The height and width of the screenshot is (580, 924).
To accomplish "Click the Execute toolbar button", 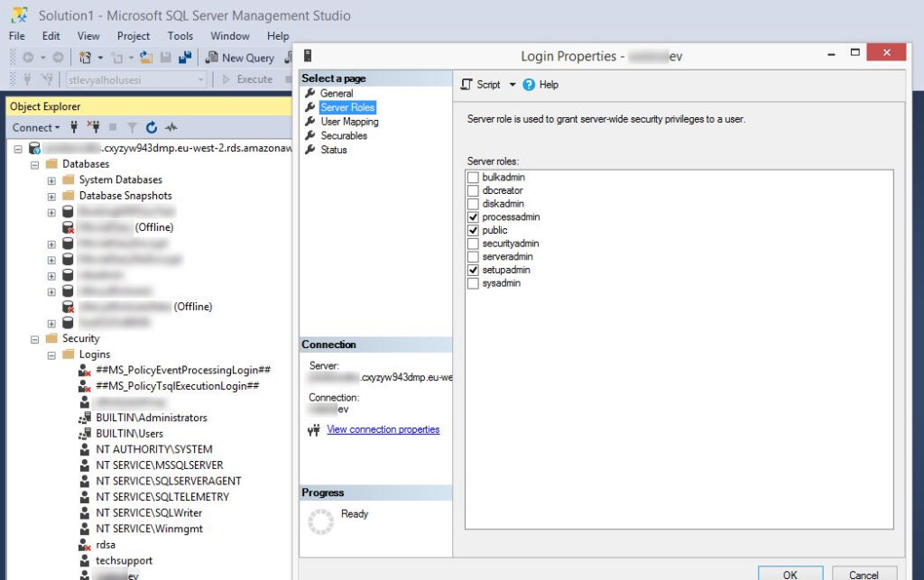I will (x=247, y=79).
